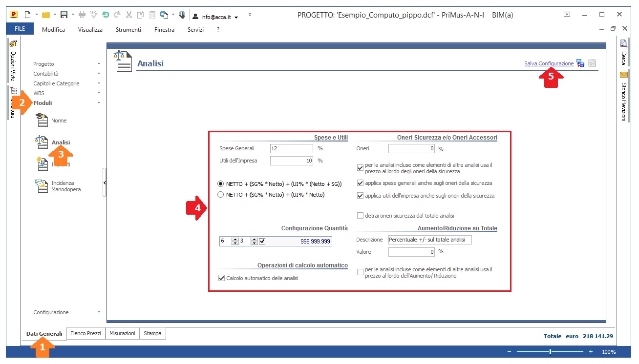
Task: Select formula NETTO + (SG% * Netto) + (UI% * Netto)
Action: 221,195
